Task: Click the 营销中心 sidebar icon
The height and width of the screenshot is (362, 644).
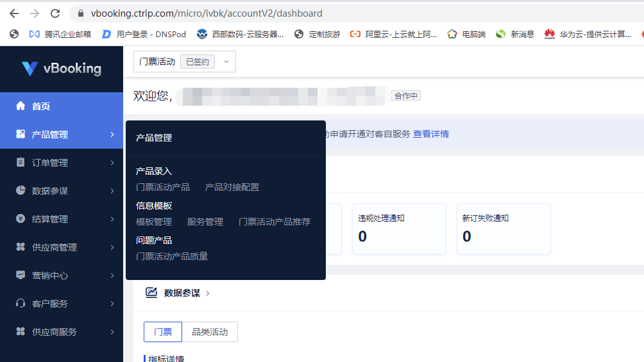Action: point(21,276)
